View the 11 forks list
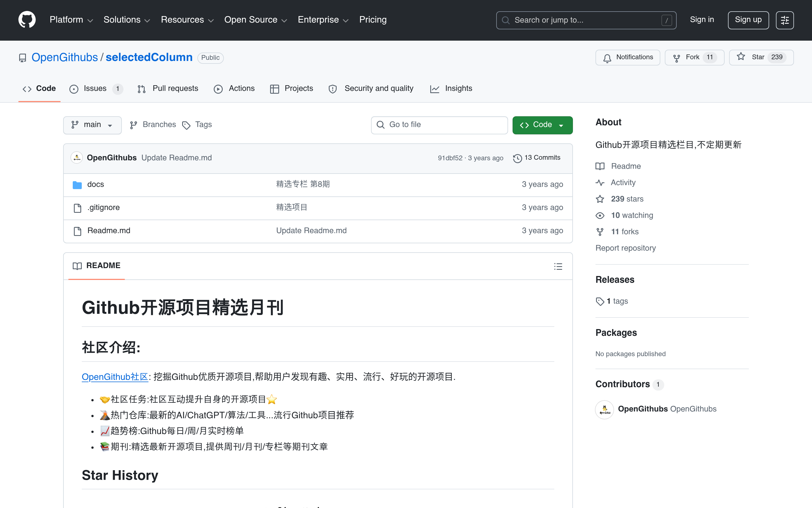Screen dimensions: 812x508 [617, 232]
